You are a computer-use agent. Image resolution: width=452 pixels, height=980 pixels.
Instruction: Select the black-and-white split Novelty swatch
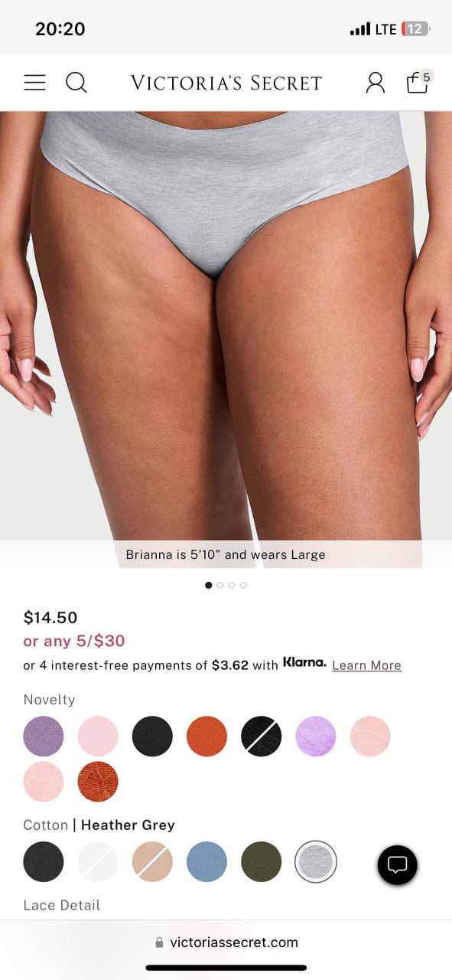click(x=262, y=737)
